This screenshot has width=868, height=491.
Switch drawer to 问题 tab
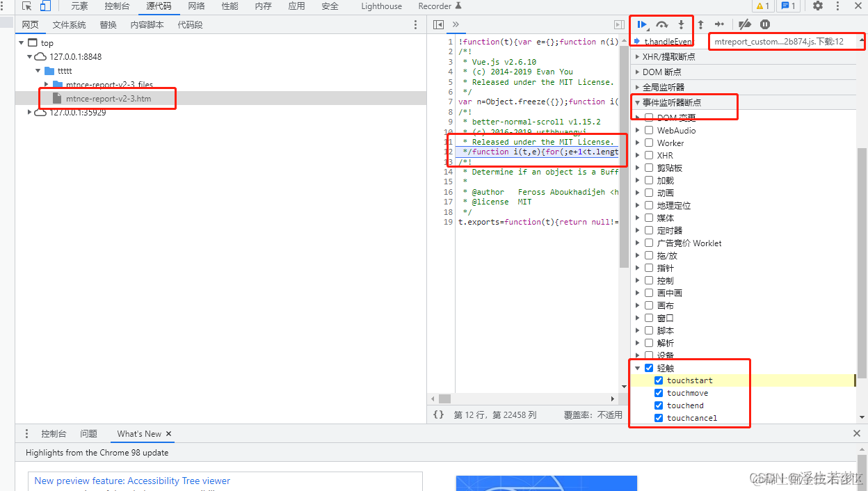(x=89, y=433)
